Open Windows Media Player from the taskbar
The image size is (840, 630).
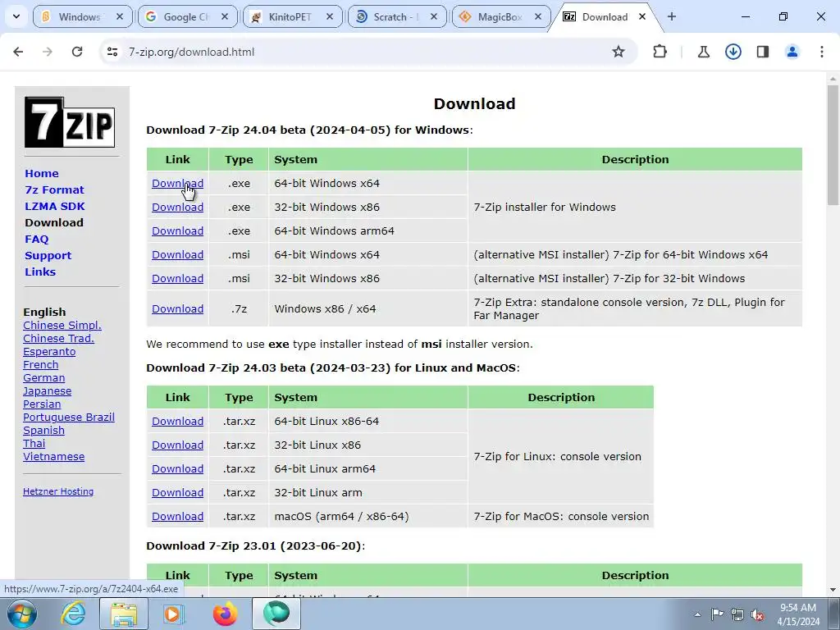click(174, 614)
